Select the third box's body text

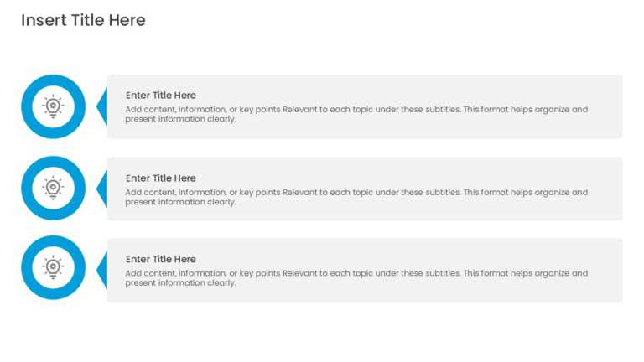[x=356, y=278]
